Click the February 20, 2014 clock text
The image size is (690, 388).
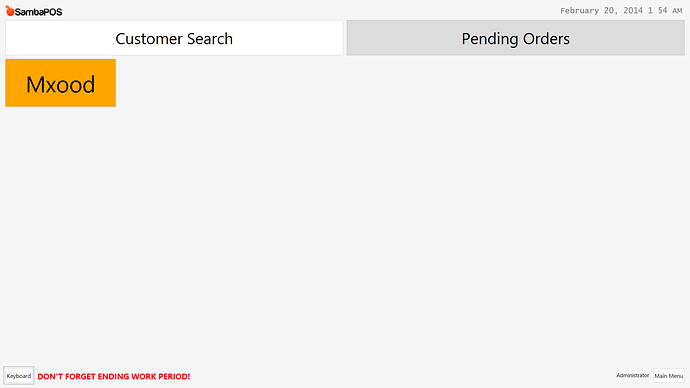(621, 11)
